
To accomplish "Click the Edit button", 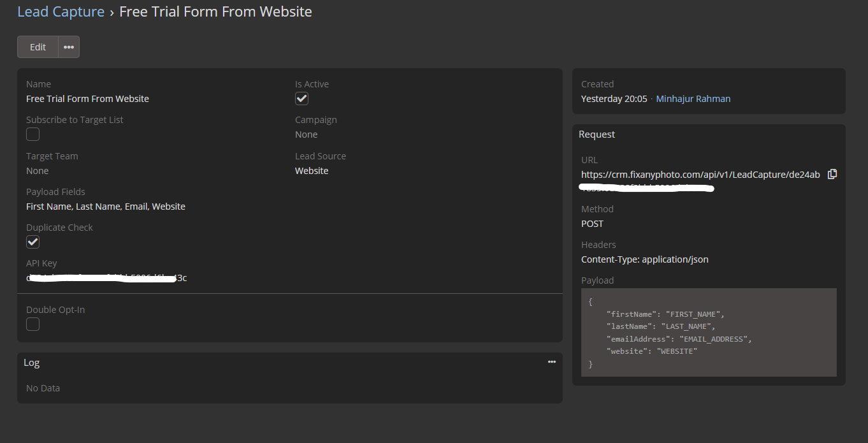I will coord(38,47).
